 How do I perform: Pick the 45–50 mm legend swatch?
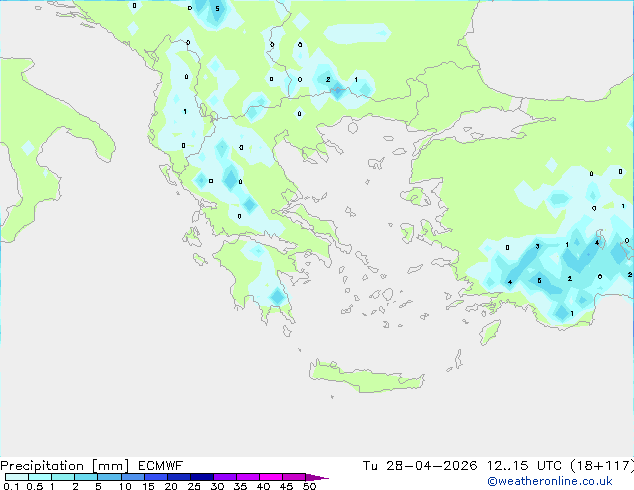coord(294,477)
